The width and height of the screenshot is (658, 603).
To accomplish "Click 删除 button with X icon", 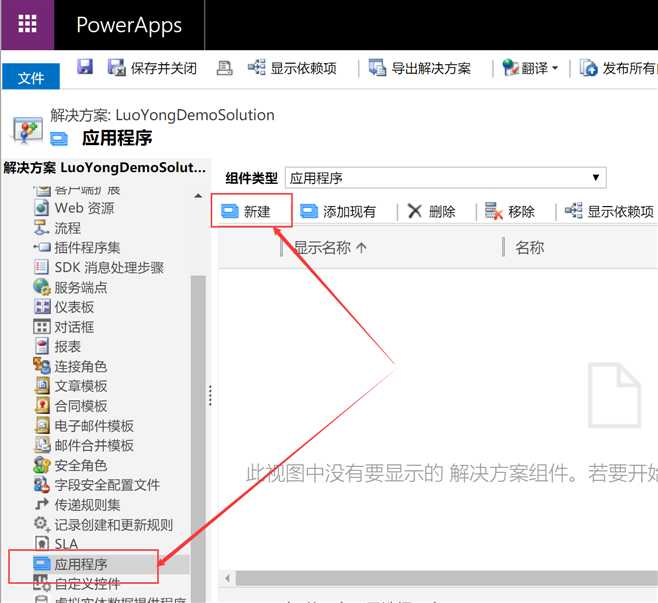I will (x=431, y=211).
